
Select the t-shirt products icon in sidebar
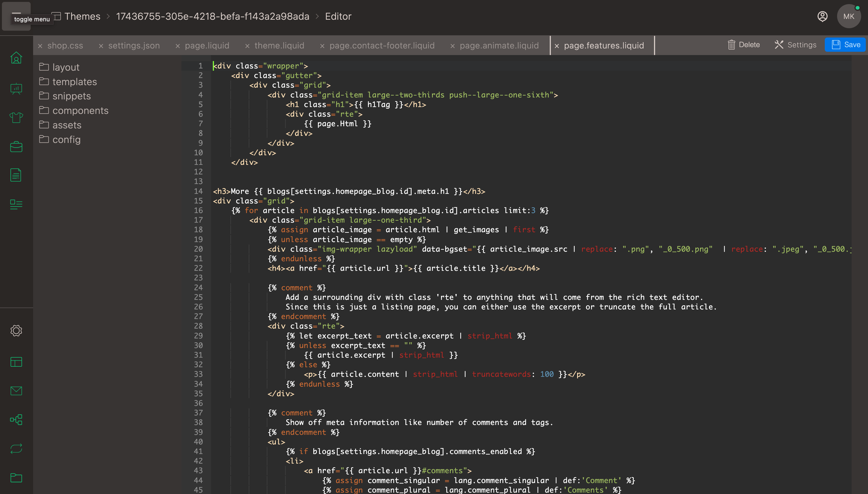(x=16, y=117)
